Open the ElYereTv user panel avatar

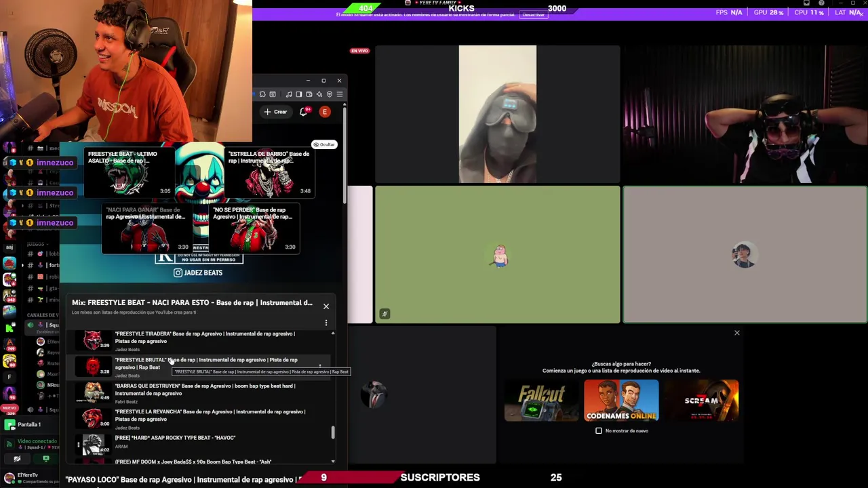(x=9, y=478)
